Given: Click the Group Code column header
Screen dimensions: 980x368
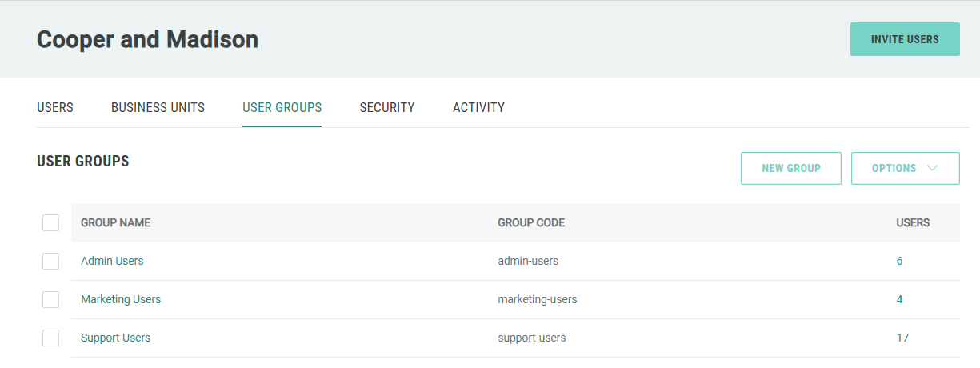Looking at the screenshot, I should (x=531, y=222).
